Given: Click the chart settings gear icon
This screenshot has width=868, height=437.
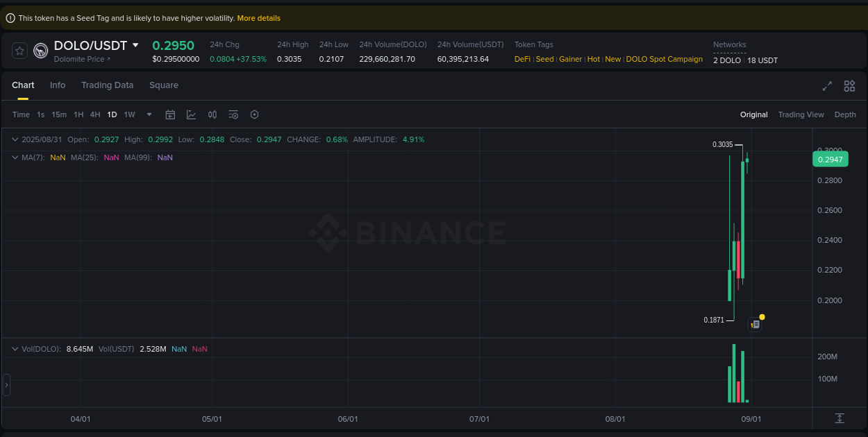Looking at the screenshot, I should 254,114.
